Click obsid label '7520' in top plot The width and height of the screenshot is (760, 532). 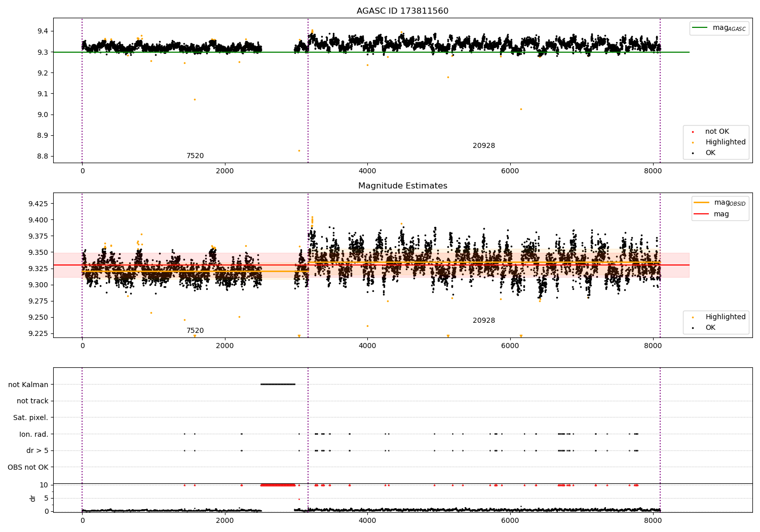point(195,156)
